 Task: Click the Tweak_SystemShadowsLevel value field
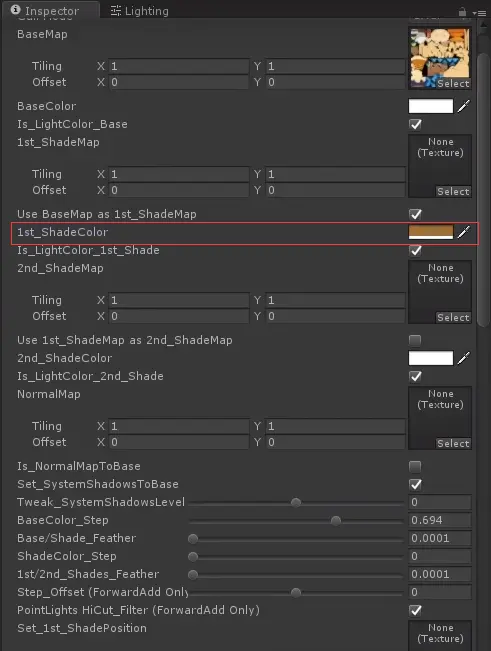click(440, 502)
